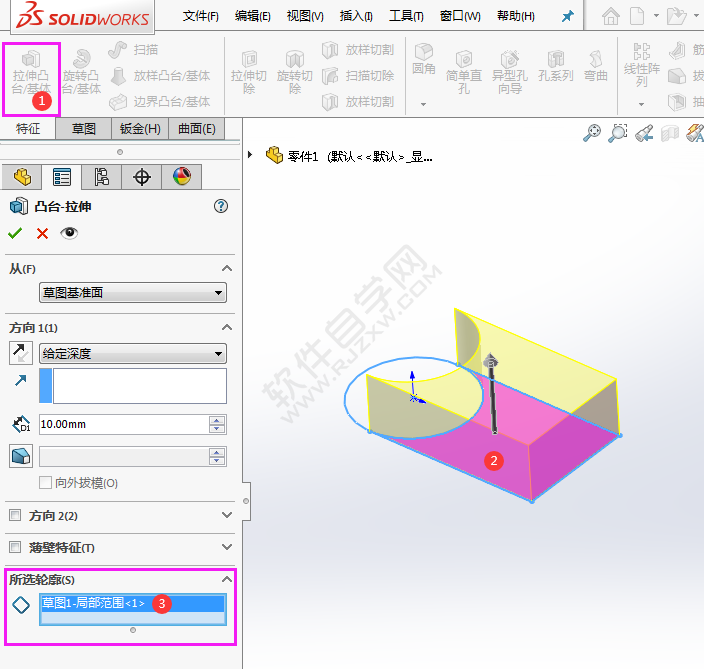This screenshot has width=704, height=669.
Task: Open the DimXpertManager crosshair tab
Action: pos(141,177)
